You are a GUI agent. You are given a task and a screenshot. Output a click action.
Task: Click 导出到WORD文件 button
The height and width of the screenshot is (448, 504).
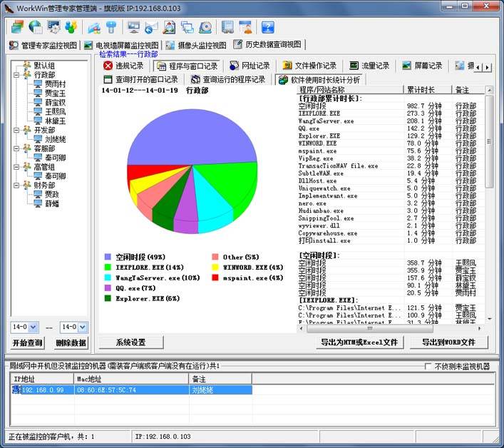pos(448,342)
